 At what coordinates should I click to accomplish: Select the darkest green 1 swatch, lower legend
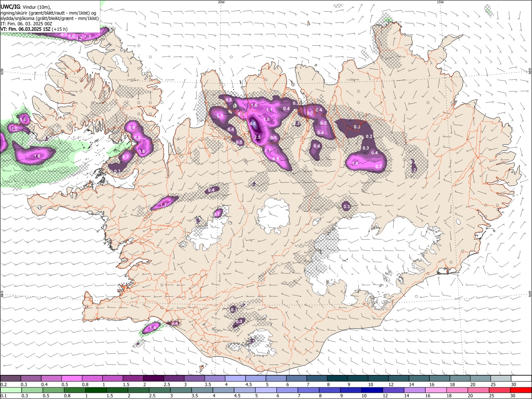(x=96, y=390)
